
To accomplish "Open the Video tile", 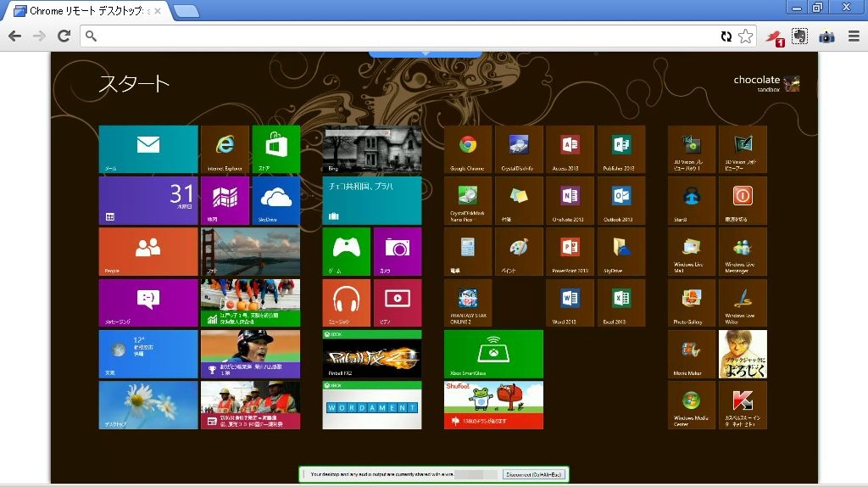I will [x=398, y=303].
